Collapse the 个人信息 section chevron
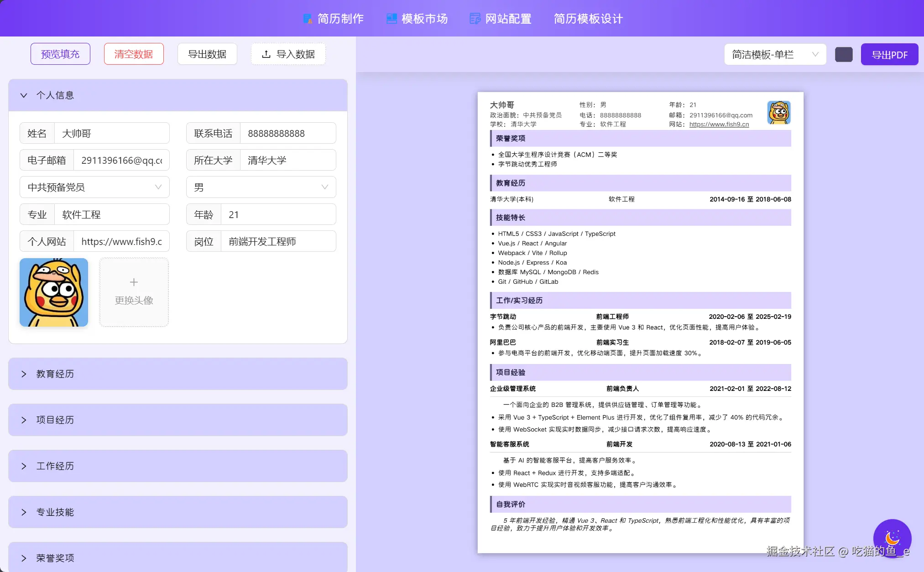This screenshot has height=572, width=924. click(x=24, y=95)
